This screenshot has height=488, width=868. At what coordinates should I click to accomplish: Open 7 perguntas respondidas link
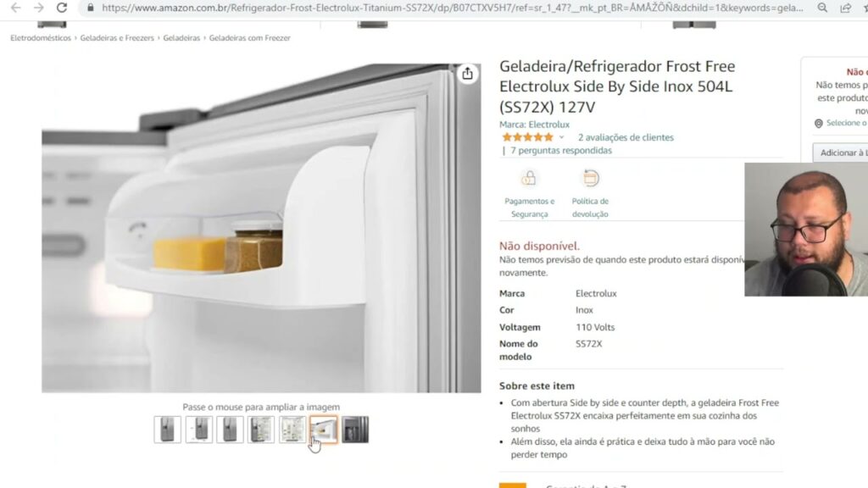tap(561, 151)
